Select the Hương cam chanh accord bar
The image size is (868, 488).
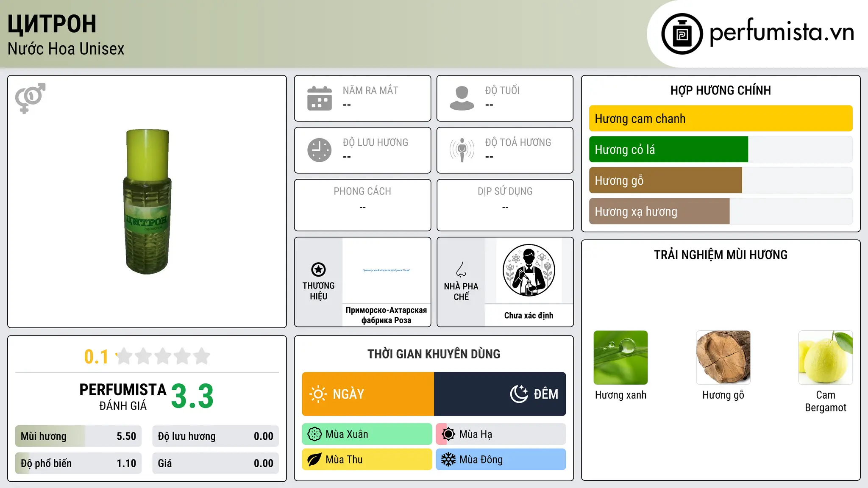tap(721, 119)
